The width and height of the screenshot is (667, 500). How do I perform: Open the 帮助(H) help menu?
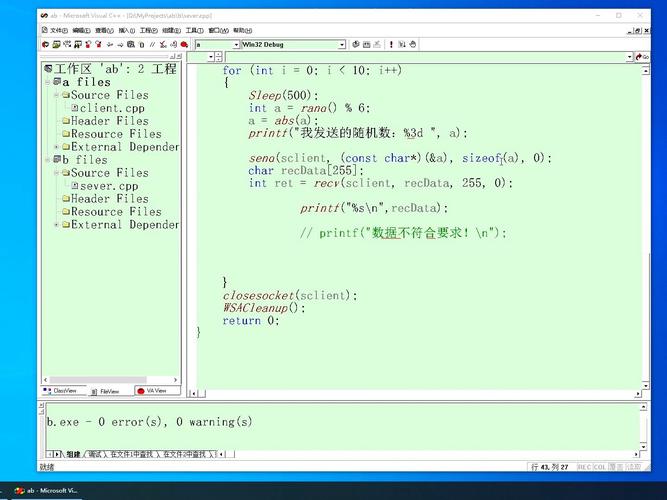click(x=242, y=30)
